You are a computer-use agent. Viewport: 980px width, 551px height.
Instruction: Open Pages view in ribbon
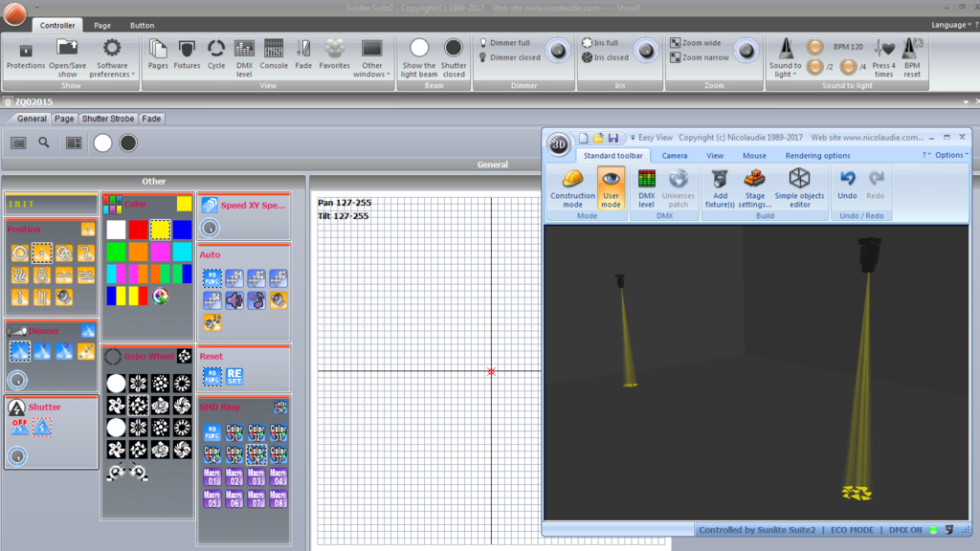[x=158, y=55]
